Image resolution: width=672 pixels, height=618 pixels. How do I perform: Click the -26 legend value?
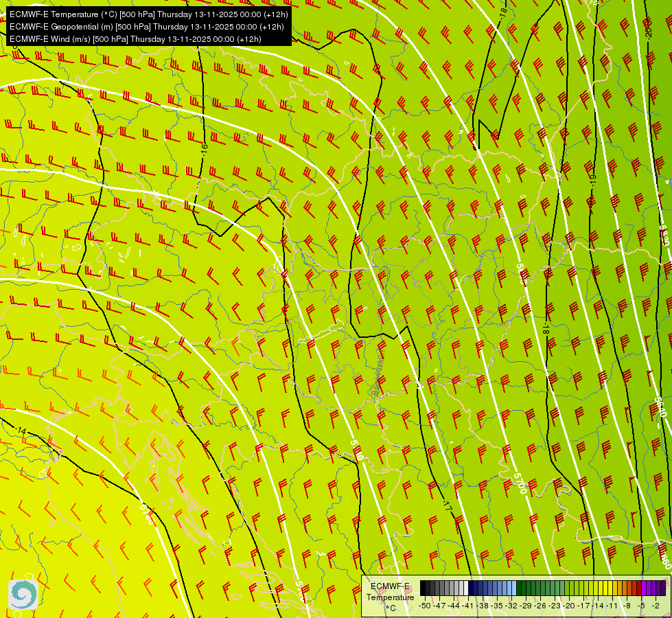click(540, 606)
